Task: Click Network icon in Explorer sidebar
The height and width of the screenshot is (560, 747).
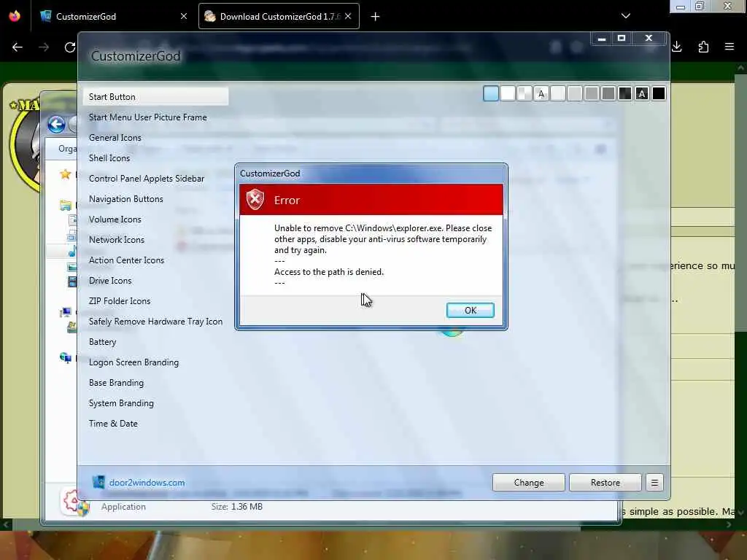Action: click(x=65, y=357)
